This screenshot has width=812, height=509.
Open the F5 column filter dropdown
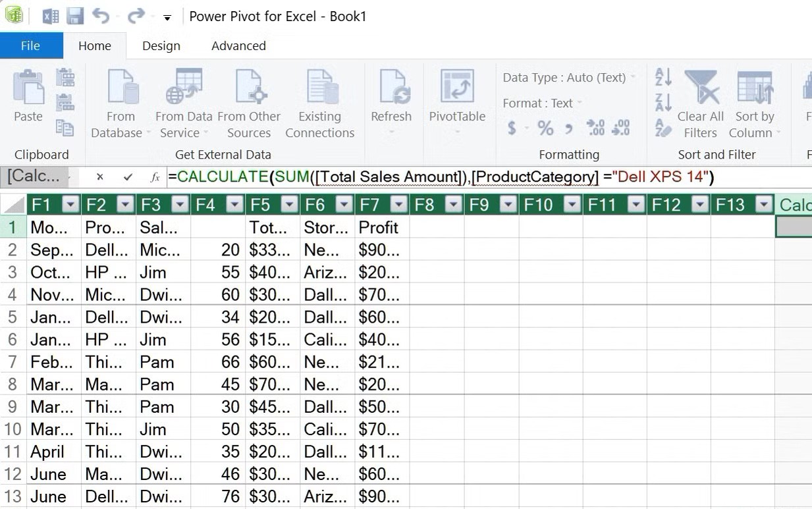coord(289,205)
